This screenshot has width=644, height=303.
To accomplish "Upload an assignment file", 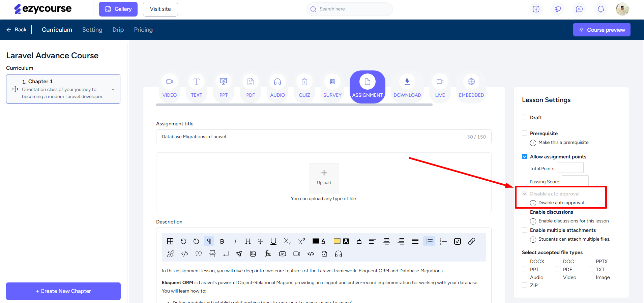I will click(x=324, y=178).
